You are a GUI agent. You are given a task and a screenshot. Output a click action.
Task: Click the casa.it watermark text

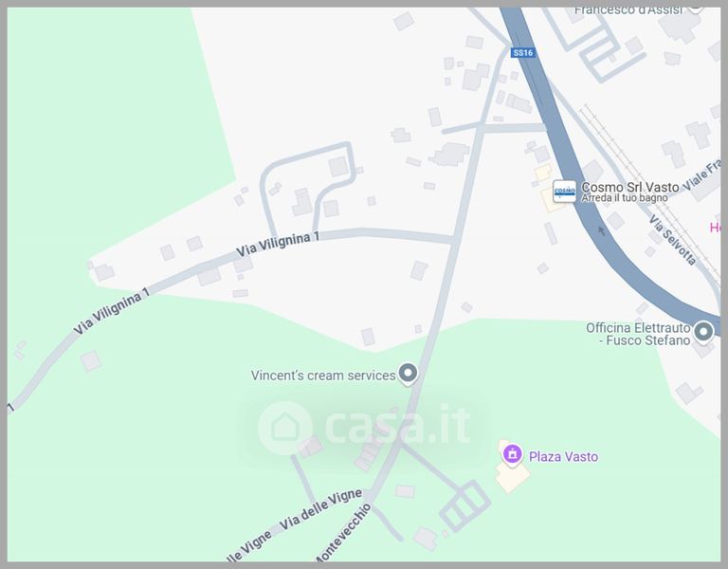[x=398, y=424]
